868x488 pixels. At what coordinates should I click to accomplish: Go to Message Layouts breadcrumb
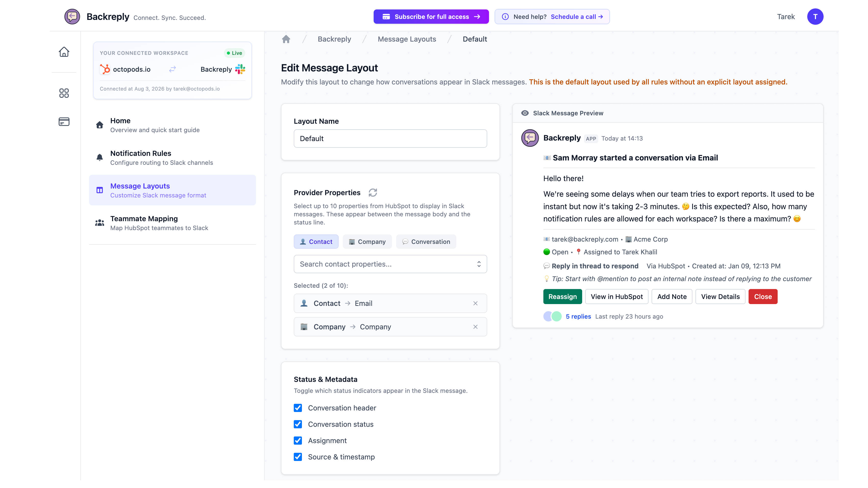(407, 39)
